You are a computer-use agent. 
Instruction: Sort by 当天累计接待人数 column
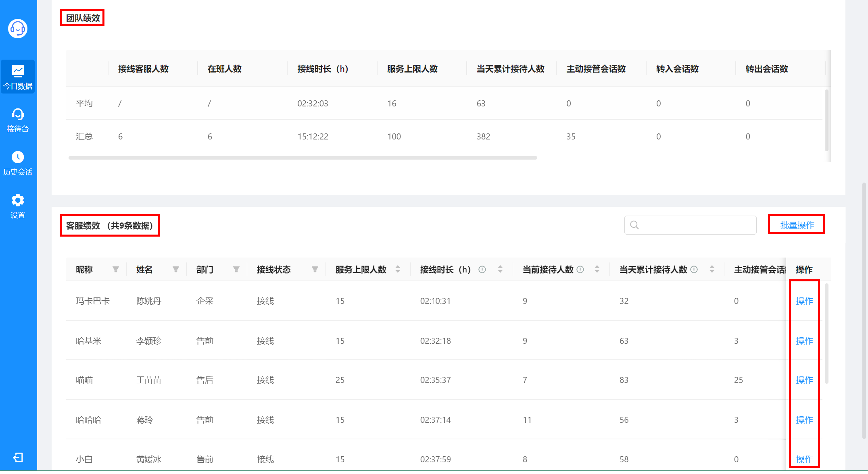pyautogui.click(x=712, y=269)
